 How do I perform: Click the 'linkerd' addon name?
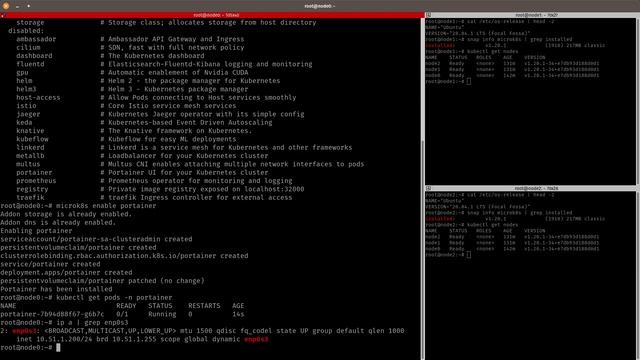pos(30,147)
